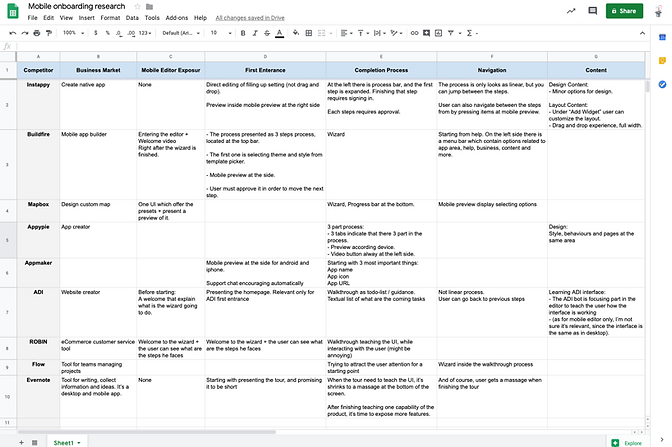The width and height of the screenshot is (672, 447).
Task: Open the Default (Arial) font dropdown
Action: [181, 33]
